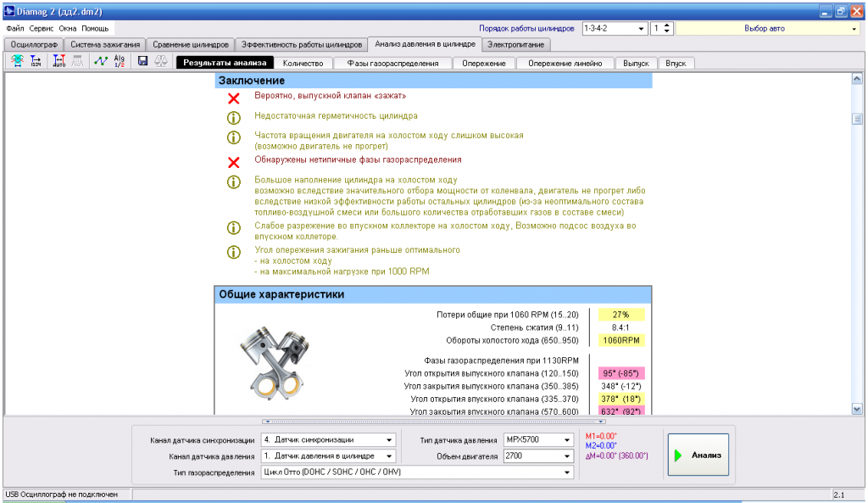The height and width of the screenshot is (503, 868).
Task: Click info icon beside Слабое разрежение во впускном коллекторе
Action: coord(234,227)
